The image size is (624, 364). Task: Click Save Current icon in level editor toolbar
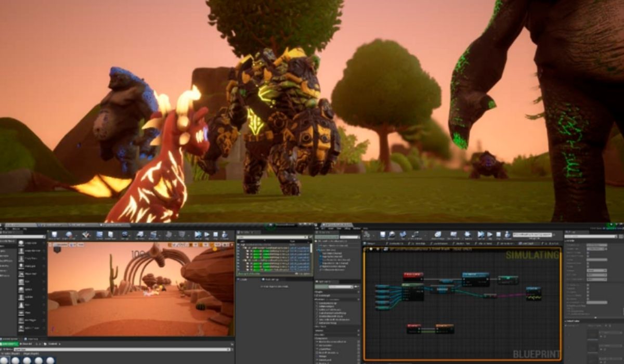pyautogui.click(x=54, y=235)
